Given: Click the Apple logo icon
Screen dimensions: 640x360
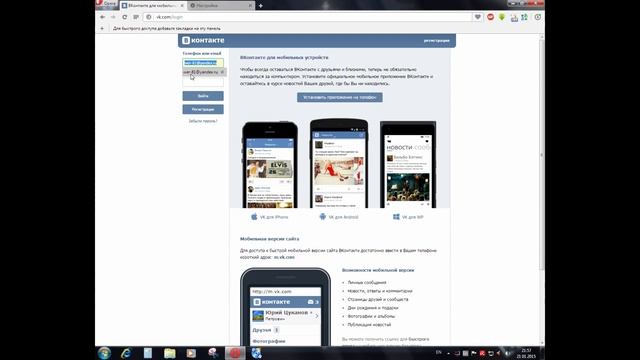Looking at the screenshot, I should 254,217.
